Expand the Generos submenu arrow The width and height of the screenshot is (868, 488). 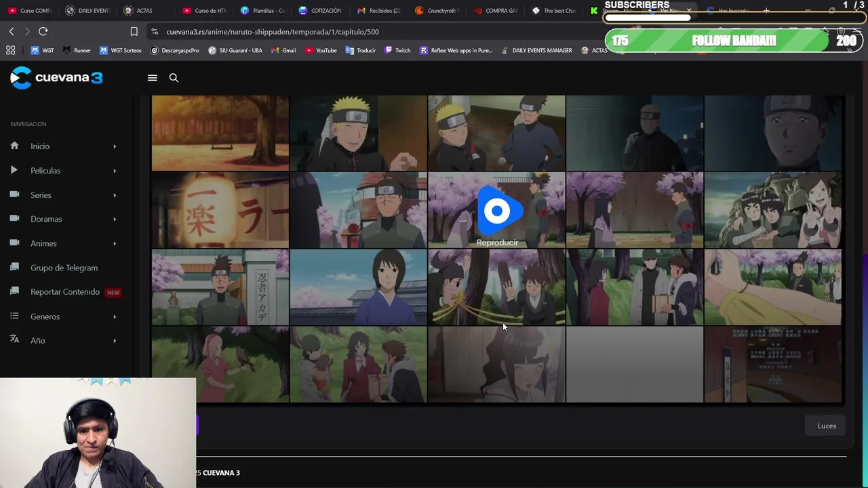[115, 317]
